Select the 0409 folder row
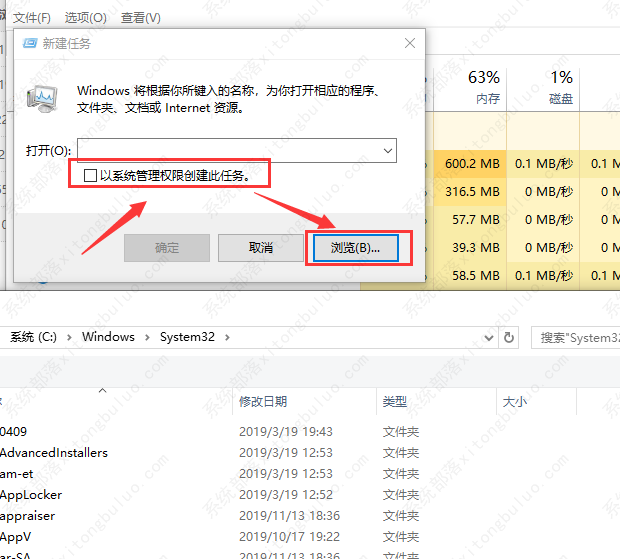Image resolution: width=620 pixels, height=559 pixels. click(13, 432)
